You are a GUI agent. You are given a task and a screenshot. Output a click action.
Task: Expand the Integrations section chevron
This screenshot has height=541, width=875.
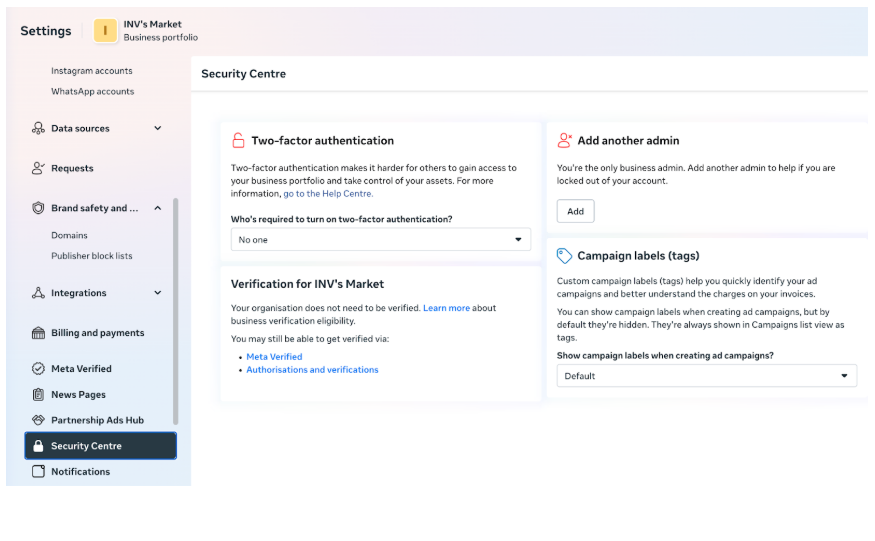pos(158,293)
